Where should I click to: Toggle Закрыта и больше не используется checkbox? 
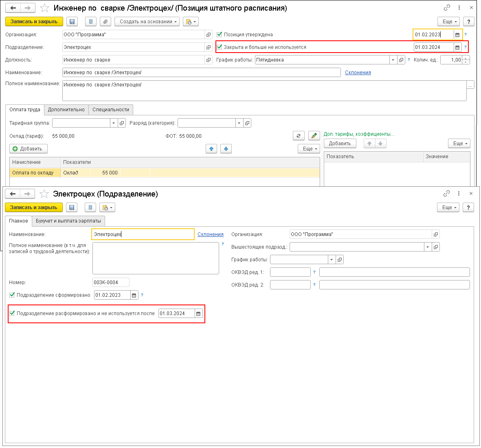coord(220,47)
